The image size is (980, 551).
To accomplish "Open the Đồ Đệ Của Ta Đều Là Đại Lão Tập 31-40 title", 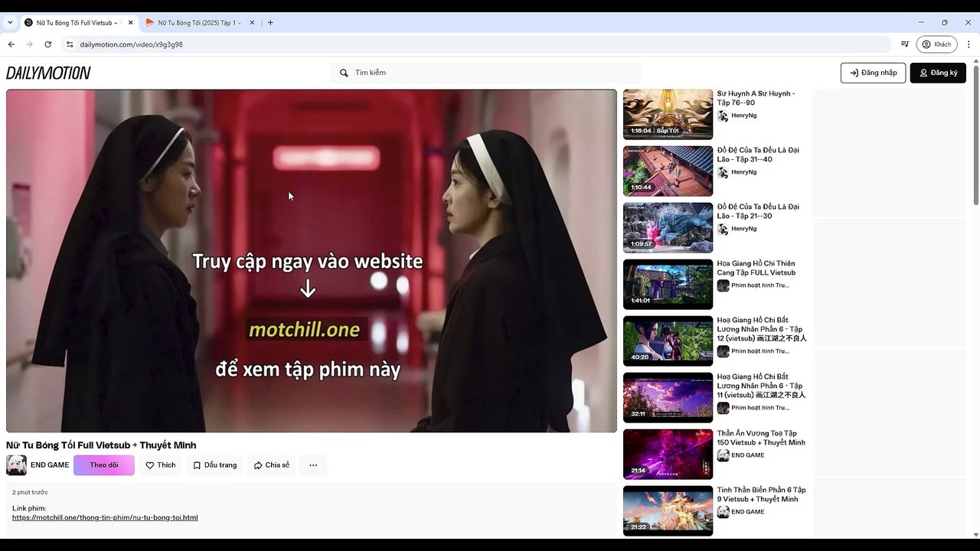I will click(x=758, y=155).
